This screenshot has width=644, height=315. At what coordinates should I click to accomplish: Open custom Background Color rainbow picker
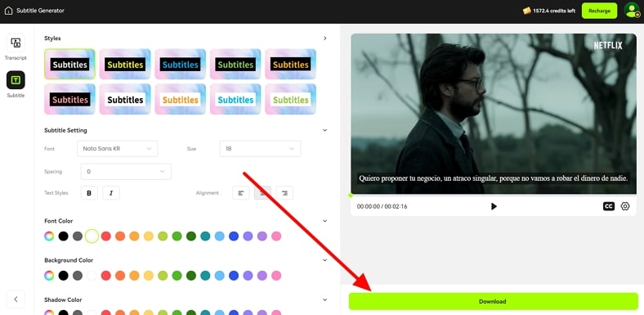[49, 276]
